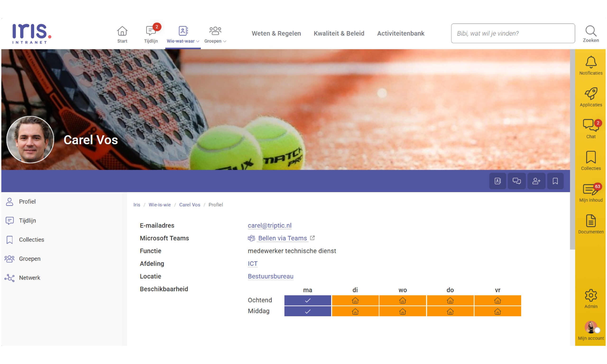Go to the Start home icon
This screenshot has height=364, width=607.
pos(122,31)
